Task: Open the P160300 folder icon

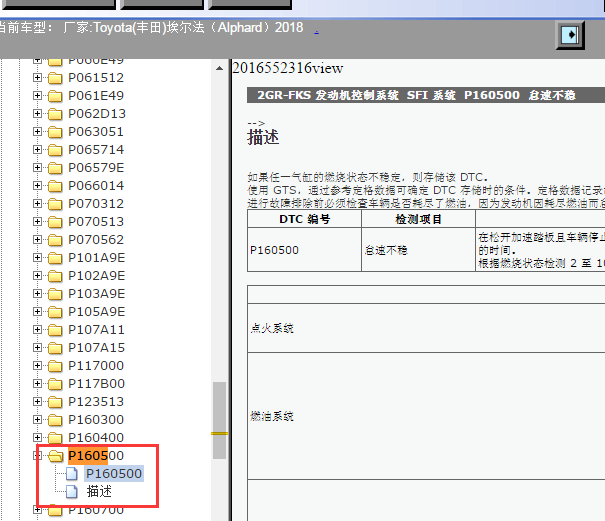Action: pos(55,420)
